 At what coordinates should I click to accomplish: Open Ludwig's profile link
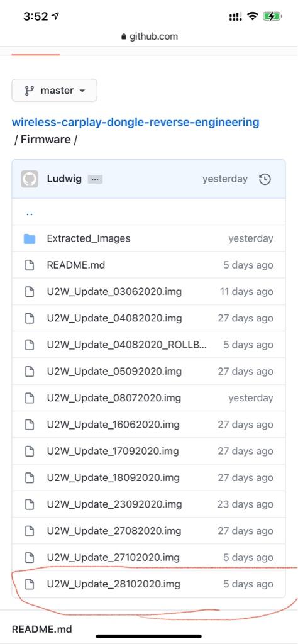[64, 179]
